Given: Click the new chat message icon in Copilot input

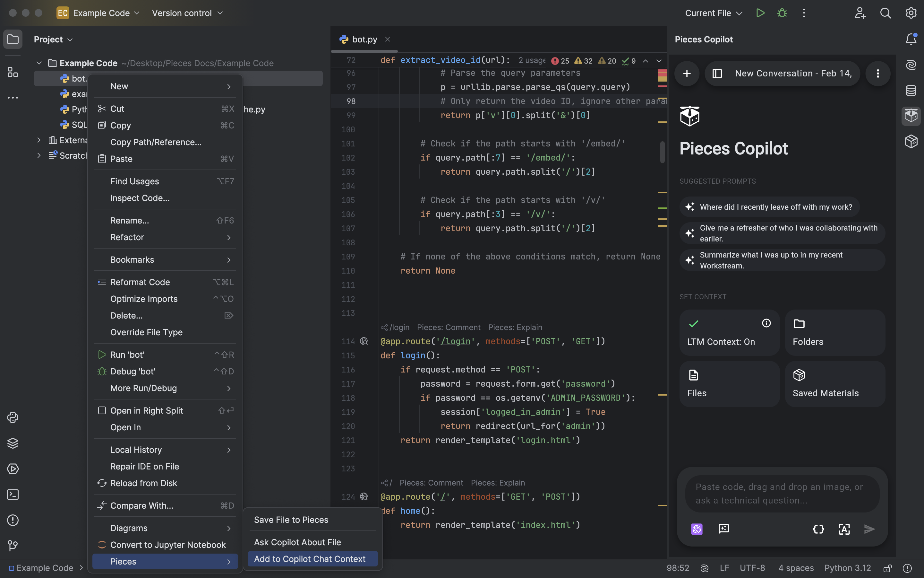Looking at the screenshot, I should [x=723, y=529].
